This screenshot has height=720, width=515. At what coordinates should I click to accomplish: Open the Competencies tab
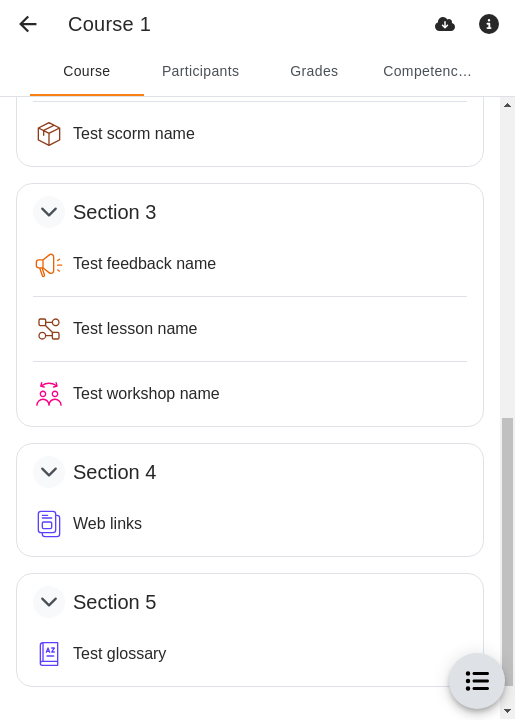[x=427, y=71]
